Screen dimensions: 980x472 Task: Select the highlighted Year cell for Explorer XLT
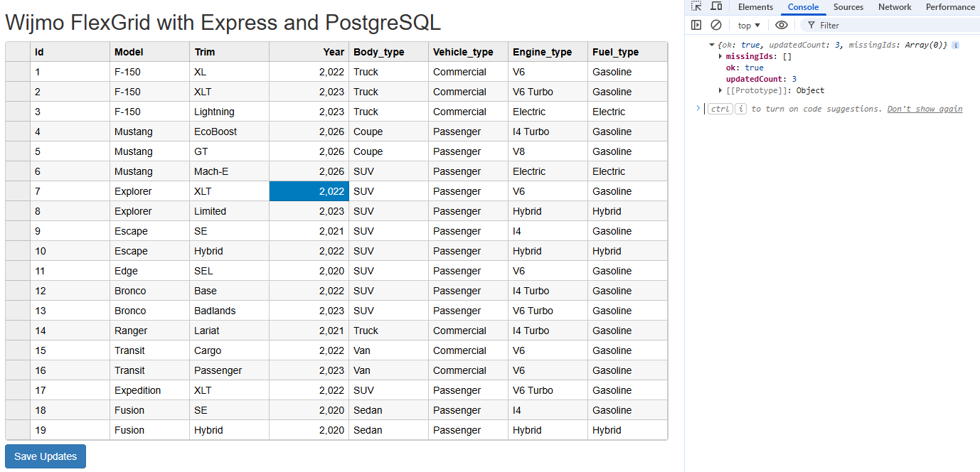pos(308,191)
